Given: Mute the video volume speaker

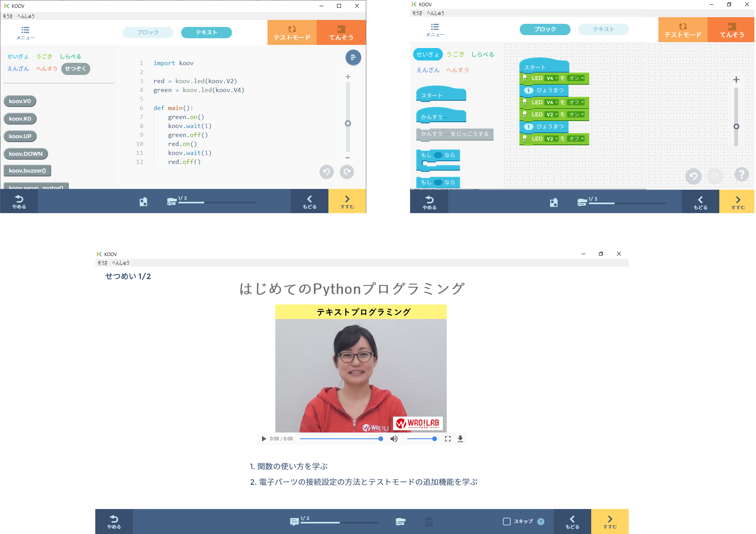Looking at the screenshot, I should 394,439.
